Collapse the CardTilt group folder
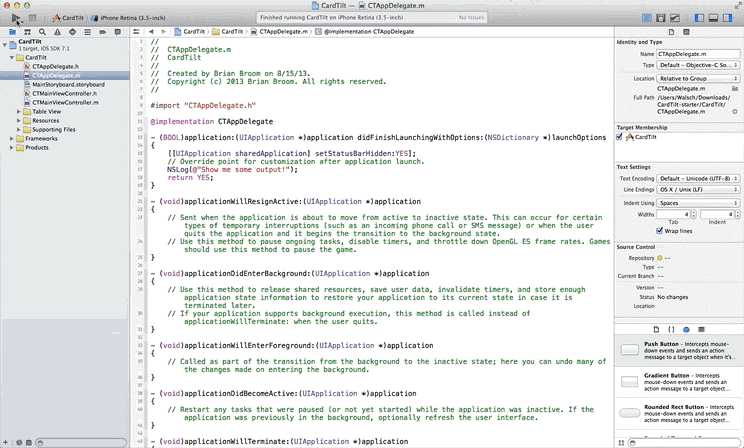The image size is (744, 448). 12,57
